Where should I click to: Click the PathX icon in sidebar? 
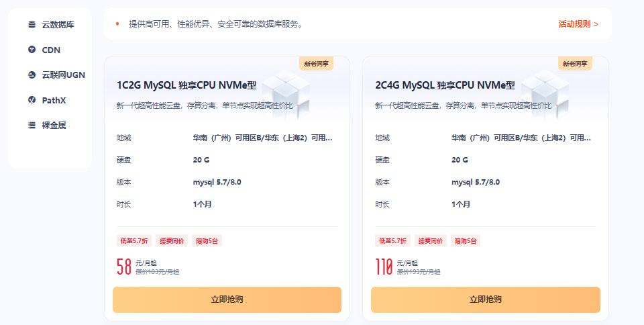click(32, 100)
